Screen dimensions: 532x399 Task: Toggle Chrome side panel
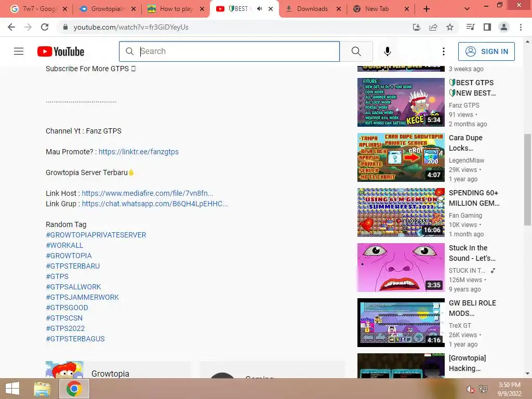pos(487,27)
